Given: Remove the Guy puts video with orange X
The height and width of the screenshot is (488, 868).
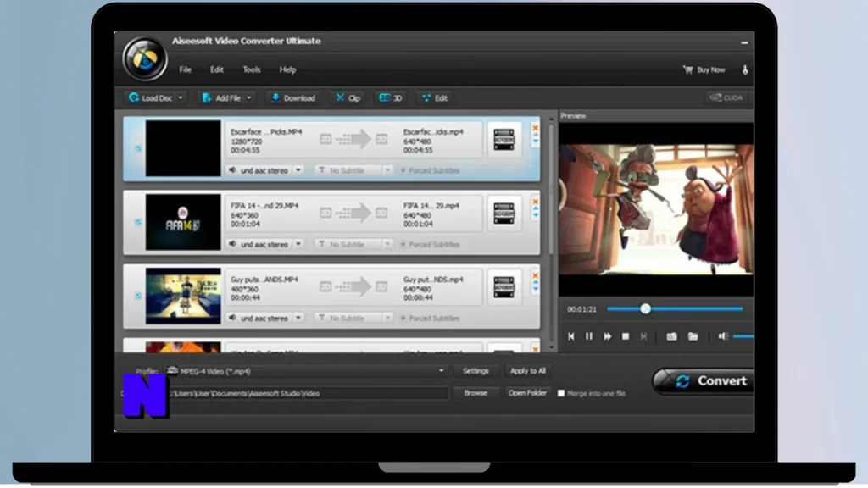Looking at the screenshot, I should 536,275.
